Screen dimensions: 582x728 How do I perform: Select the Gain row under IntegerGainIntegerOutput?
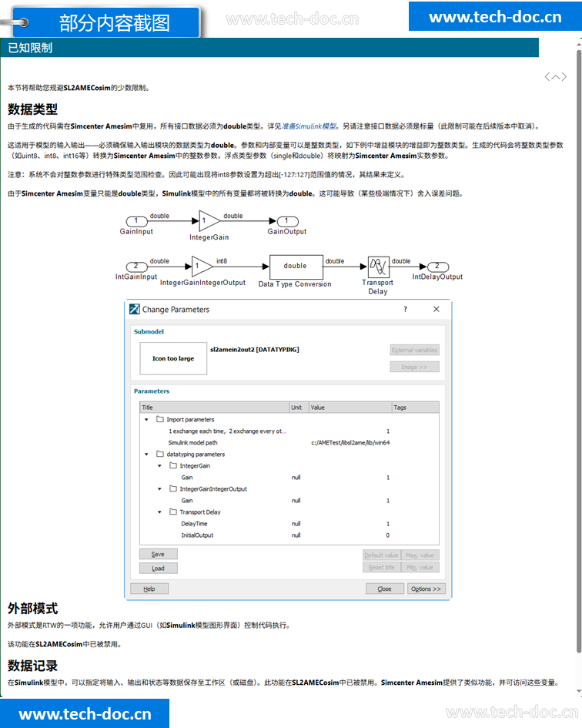tap(289, 501)
